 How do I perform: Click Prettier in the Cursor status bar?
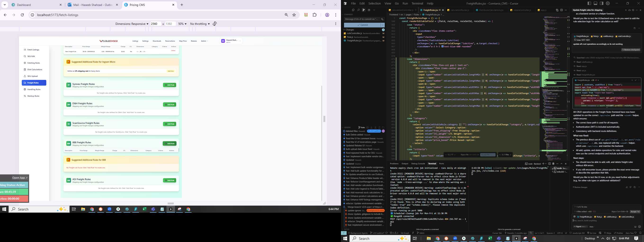[x=618, y=233]
